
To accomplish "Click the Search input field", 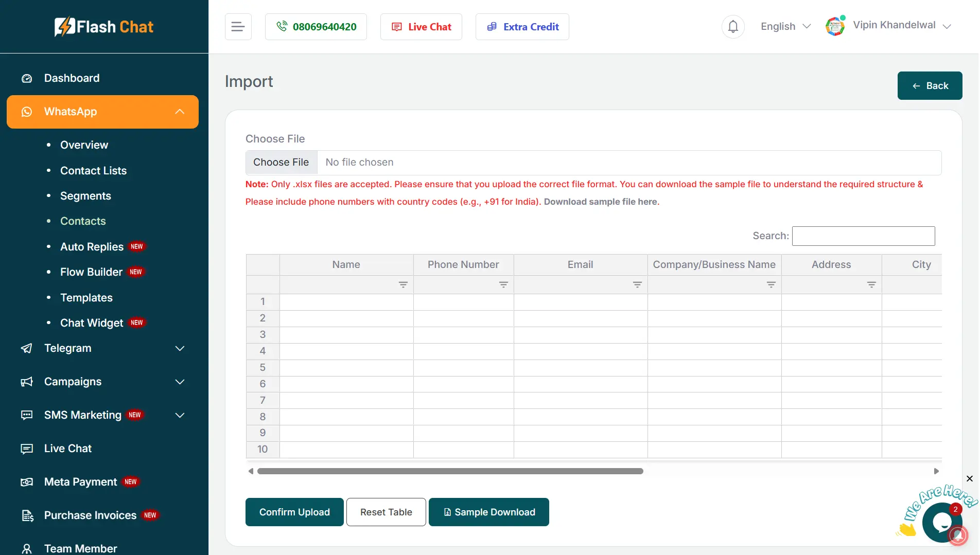I will 863,236.
